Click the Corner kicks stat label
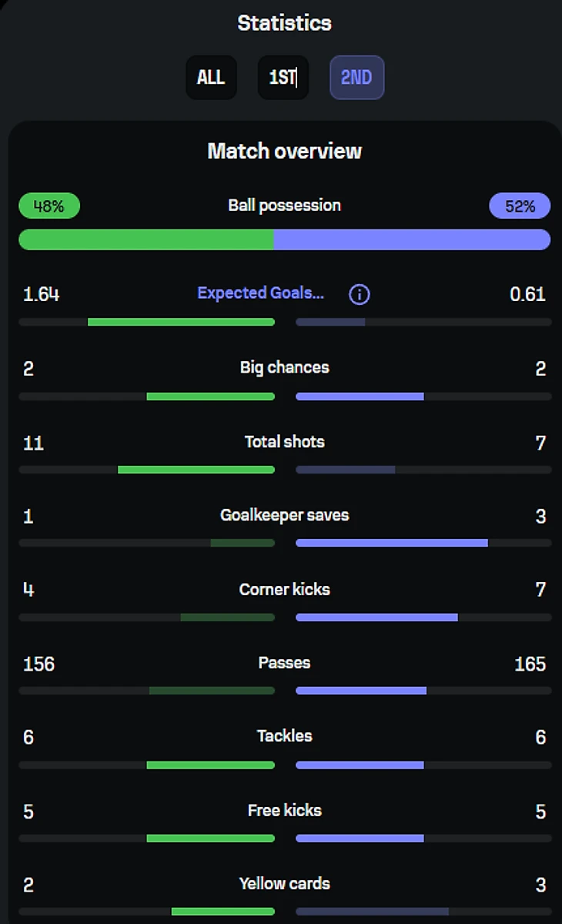Image resolution: width=562 pixels, height=924 pixels. (x=284, y=590)
